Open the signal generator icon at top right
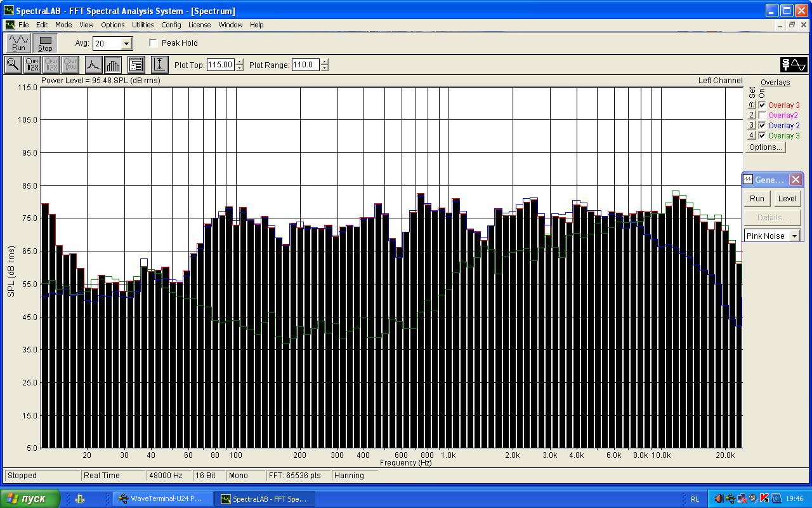The height and width of the screenshot is (508, 812). pos(793,64)
